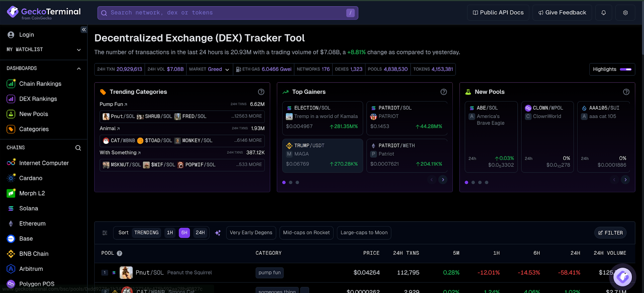Click Top Gainers help icon
The image size is (644, 293).
pos(444,92)
